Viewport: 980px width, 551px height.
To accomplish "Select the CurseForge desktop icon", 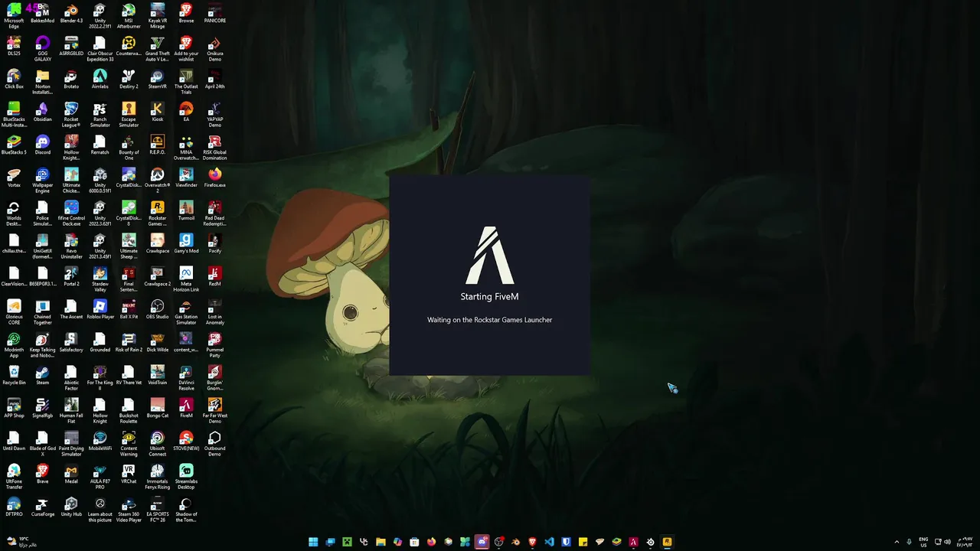I will coord(43,508).
